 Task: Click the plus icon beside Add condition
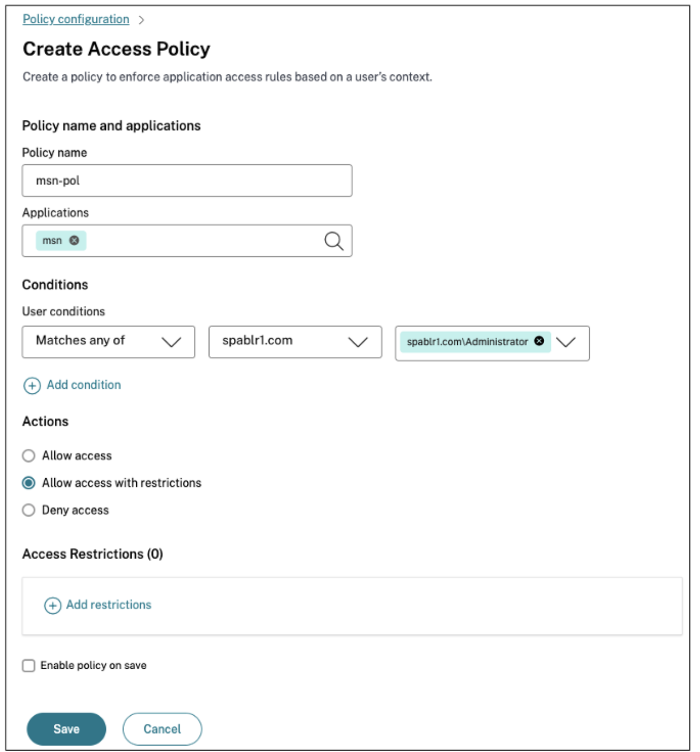pyautogui.click(x=32, y=385)
